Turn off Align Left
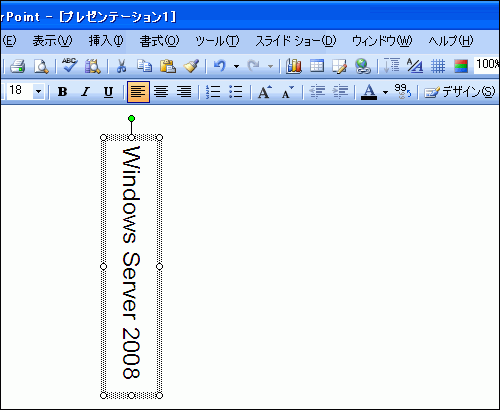This screenshot has width=500, height=410. (x=138, y=92)
